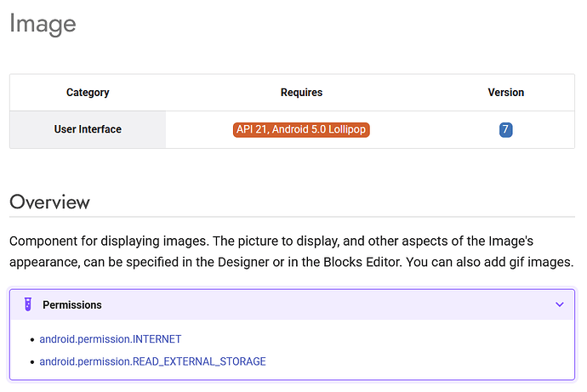This screenshot has height=392, width=587.
Task: Click the bullet before READ_EXTERNAL_STORAGE permission
Action: point(32,362)
